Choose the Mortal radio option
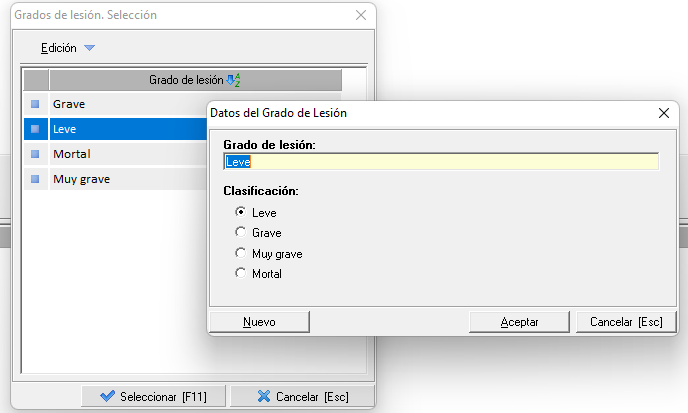 click(x=240, y=273)
